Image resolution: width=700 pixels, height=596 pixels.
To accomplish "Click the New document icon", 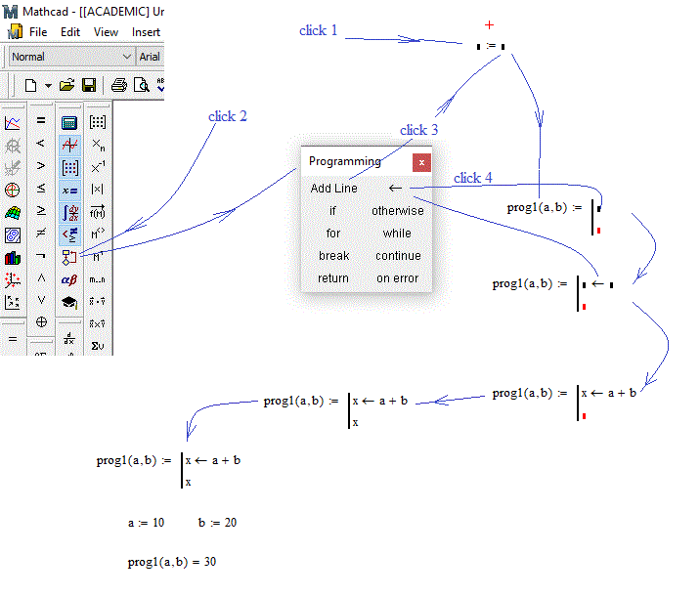I will point(30,85).
